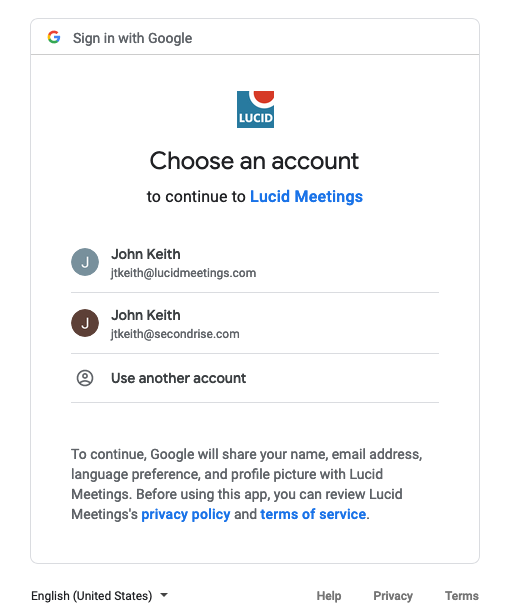Image resolution: width=523 pixels, height=615 pixels.
Task: Open the English (United States) language selector
Action: tap(100, 595)
